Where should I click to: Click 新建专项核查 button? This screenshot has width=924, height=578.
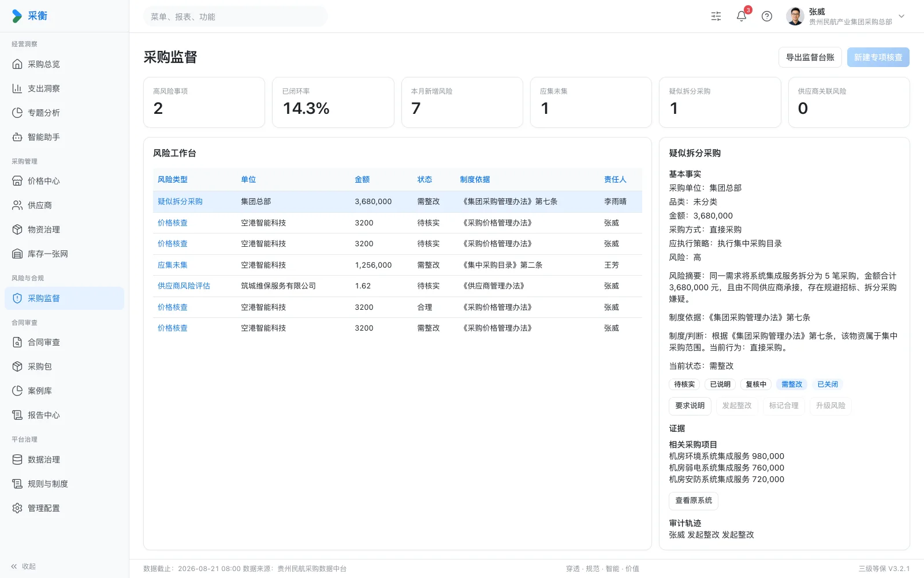tap(878, 57)
